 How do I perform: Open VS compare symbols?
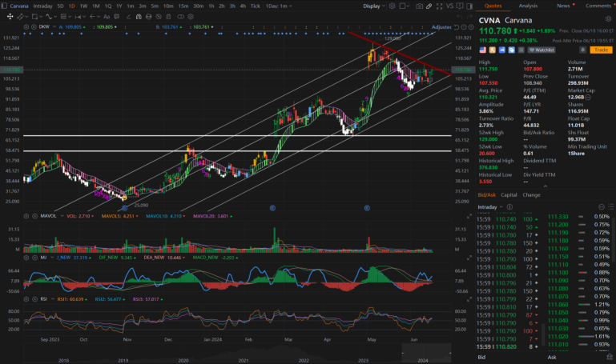click(x=450, y=6)
